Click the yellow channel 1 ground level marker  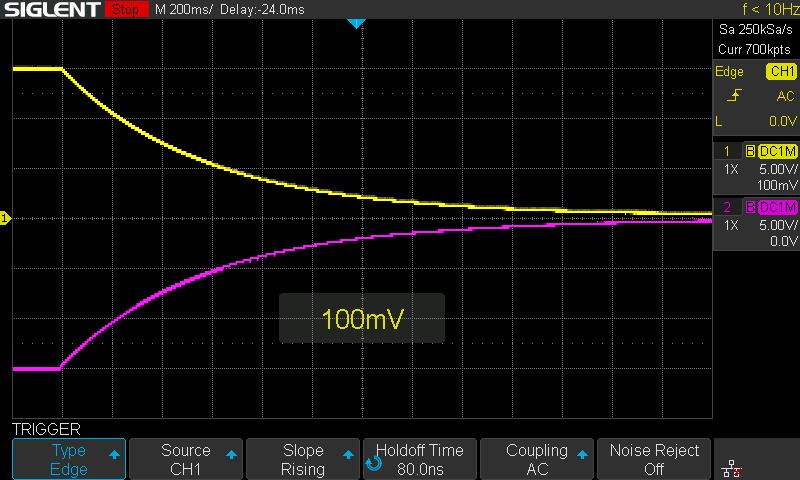point(5,218)
